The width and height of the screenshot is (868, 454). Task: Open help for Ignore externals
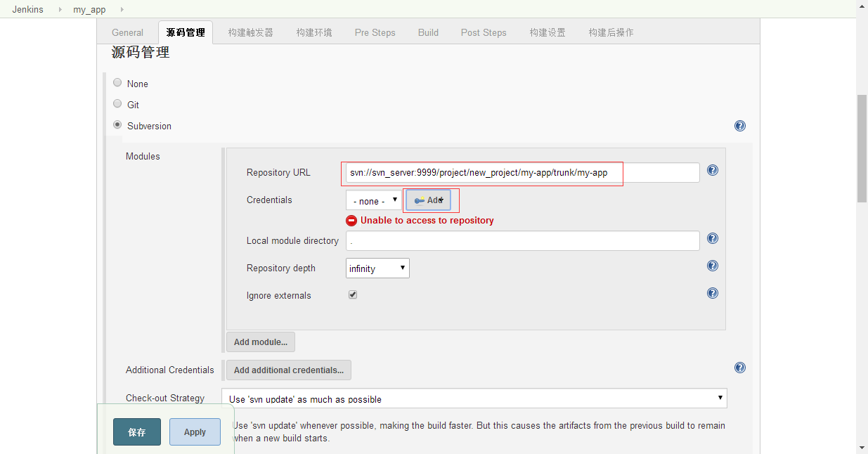pos(713,293)
